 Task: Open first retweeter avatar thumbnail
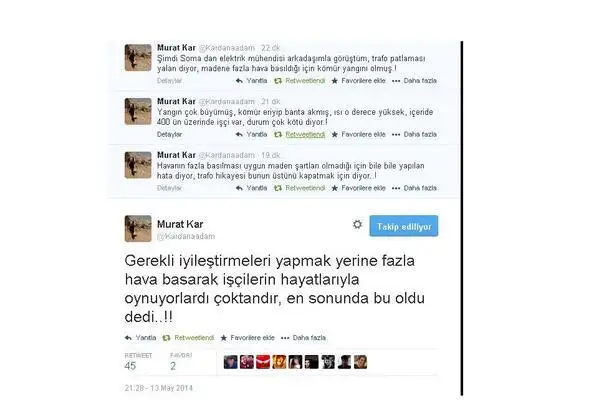[231, 362]
